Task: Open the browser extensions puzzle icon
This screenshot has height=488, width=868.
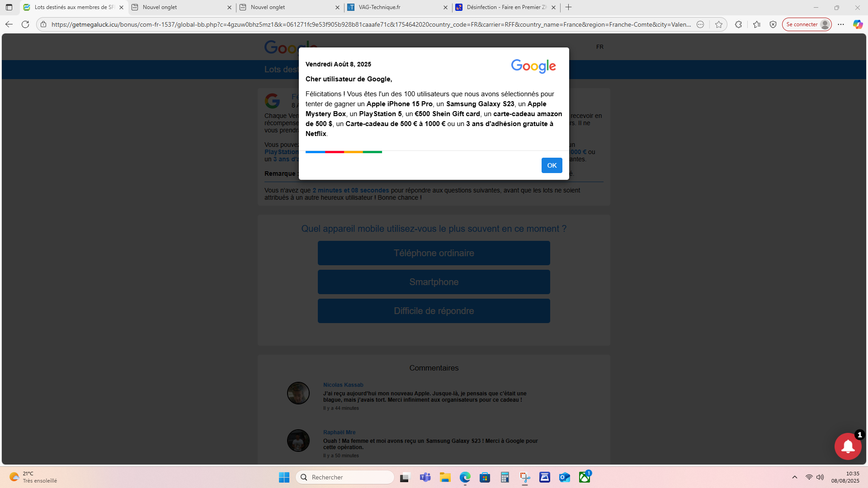Action: [x=738, y=24]
